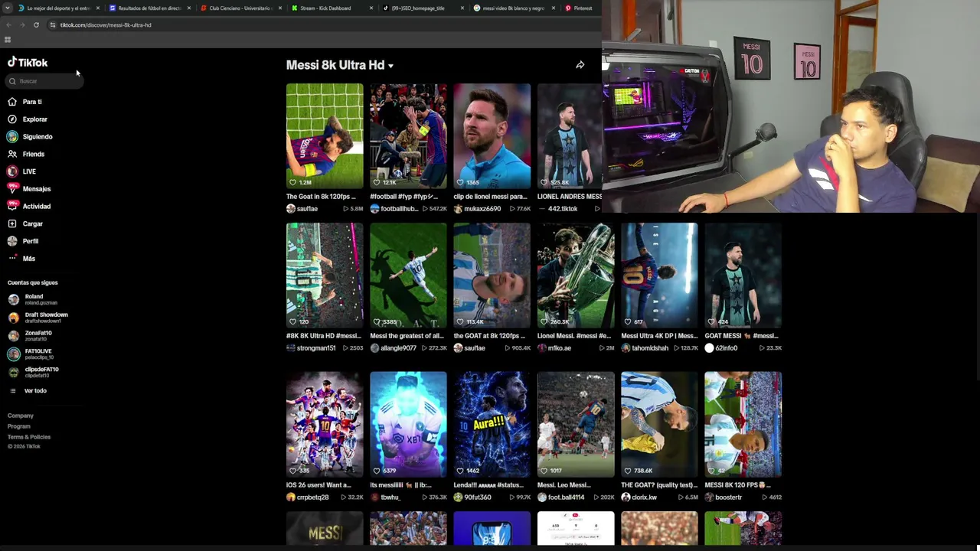Screen dimensions: 980x551
Task: Switch to the messi video 8k tab
Action: [514, 8]
